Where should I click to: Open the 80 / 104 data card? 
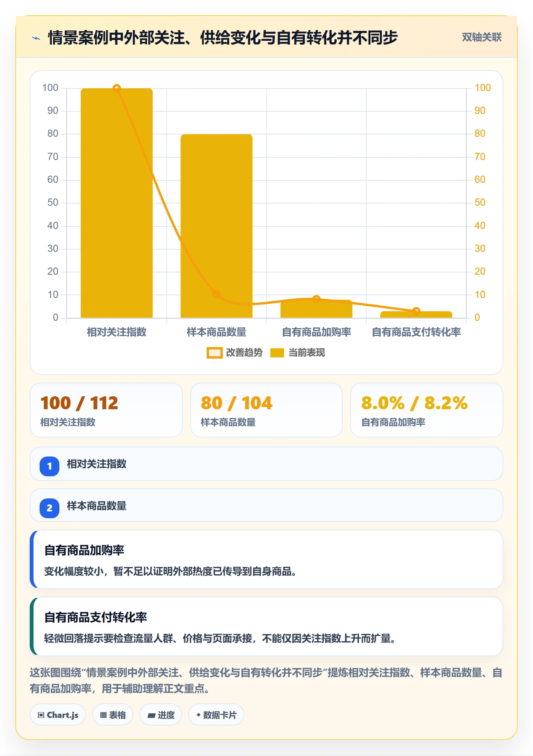click(266, 410)
